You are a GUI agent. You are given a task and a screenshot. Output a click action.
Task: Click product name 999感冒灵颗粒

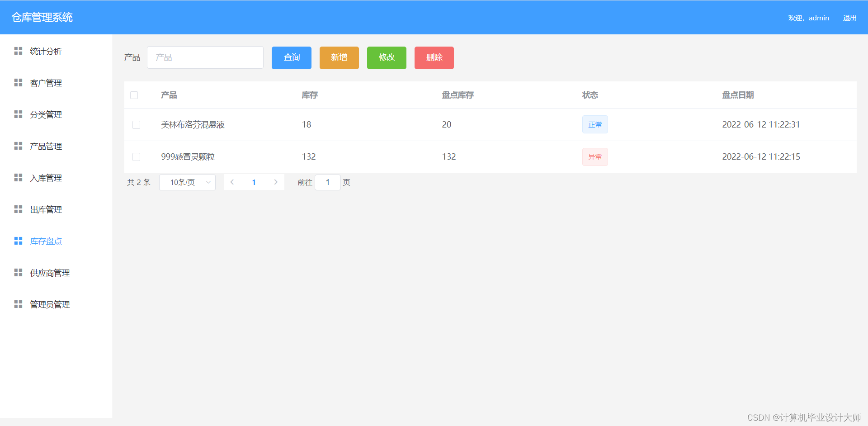point(188,157)
